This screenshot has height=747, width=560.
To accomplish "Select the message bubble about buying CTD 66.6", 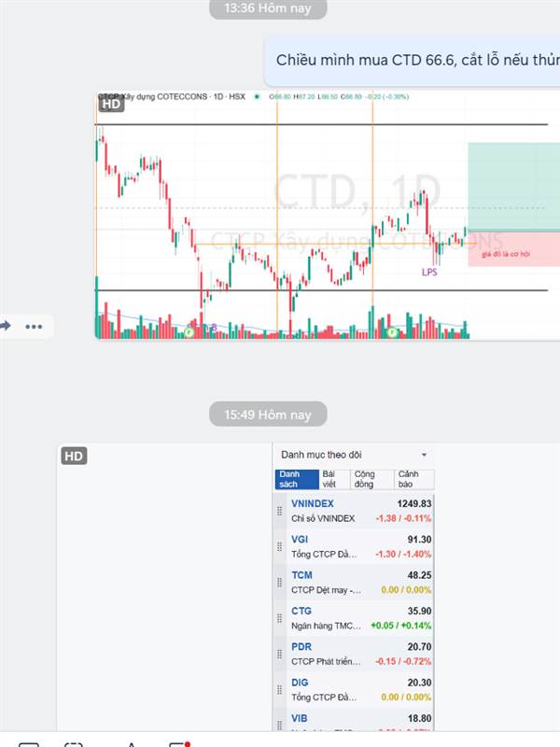I will coord(413,61).
